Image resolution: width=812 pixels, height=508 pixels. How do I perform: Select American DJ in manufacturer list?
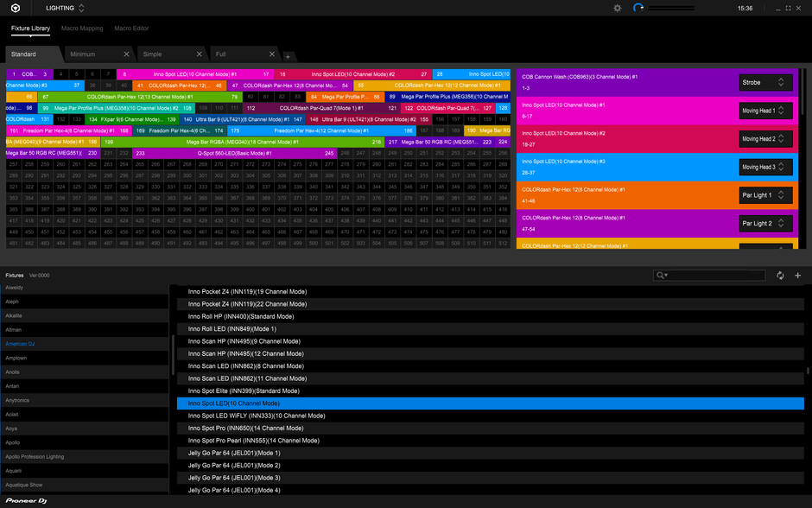[26, 345]
